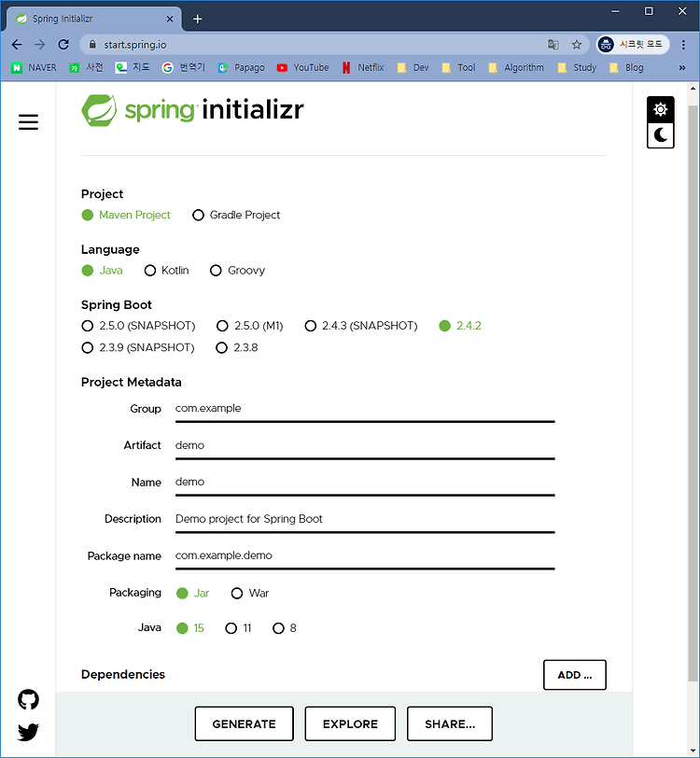Select Maven Project radio option

126,215
